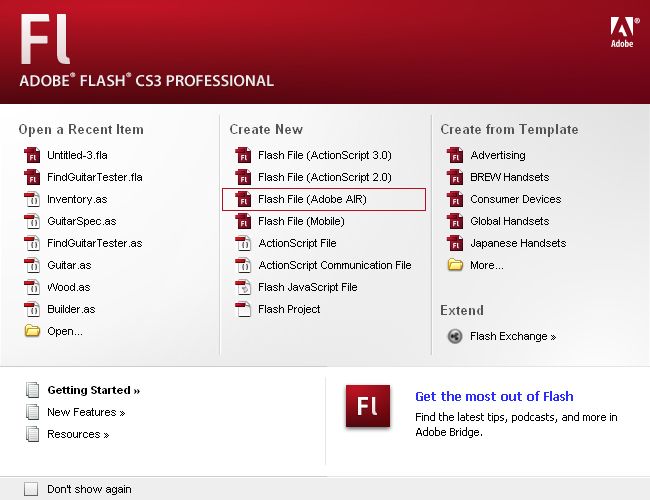Create new ActionScript Communication File
The height and width of the screenshot is (500, 650).
(x=335, y=265)
